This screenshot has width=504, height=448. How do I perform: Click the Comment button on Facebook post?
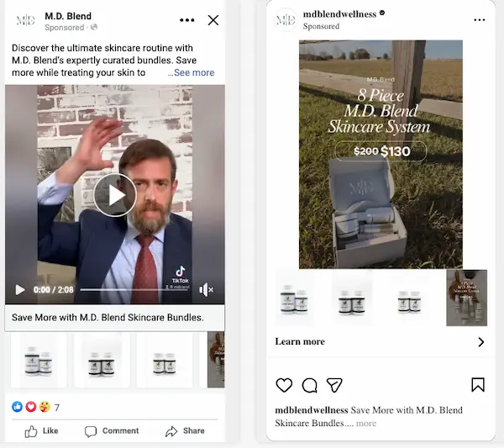coord(112,431)
